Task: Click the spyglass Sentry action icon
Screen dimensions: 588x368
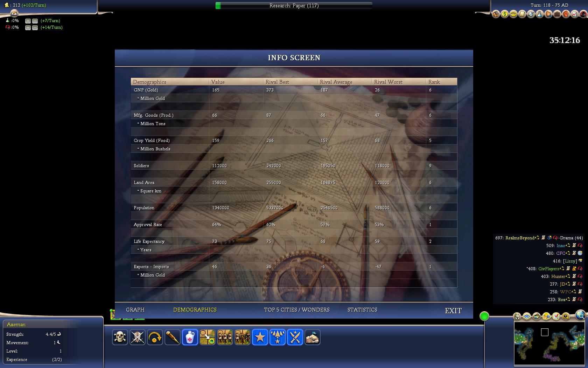Action: click(x=172, y=338)
